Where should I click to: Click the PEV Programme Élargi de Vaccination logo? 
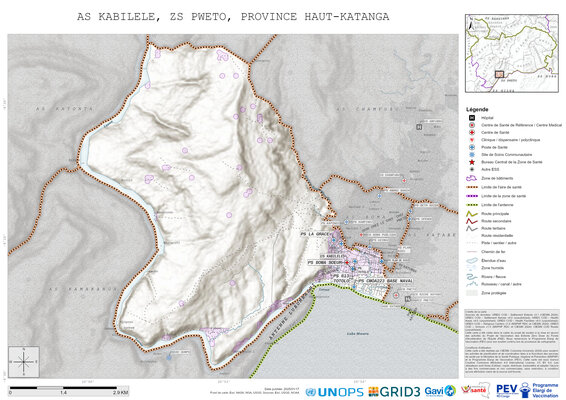tap(527, 391)
